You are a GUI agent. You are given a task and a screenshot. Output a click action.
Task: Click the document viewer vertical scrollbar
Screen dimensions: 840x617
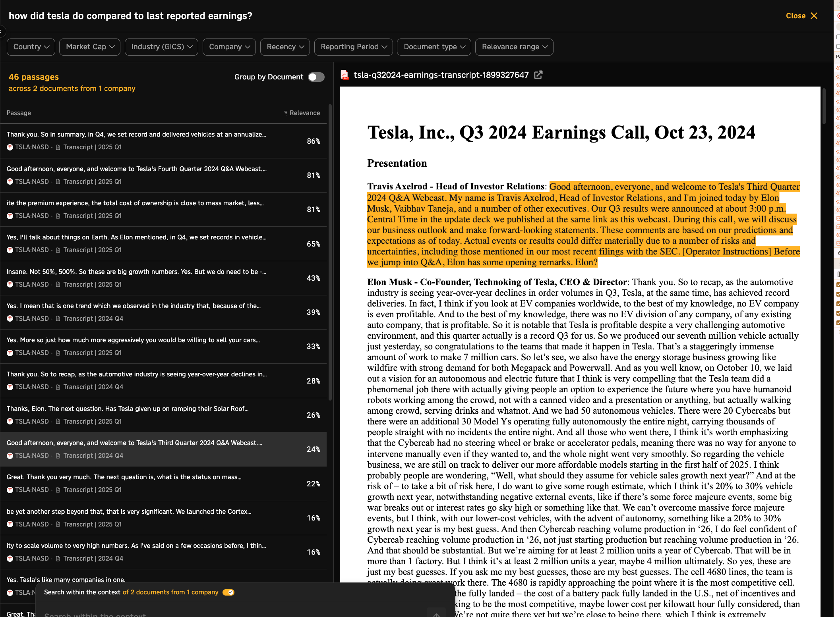pyautogui.click(x=824, y=106)
